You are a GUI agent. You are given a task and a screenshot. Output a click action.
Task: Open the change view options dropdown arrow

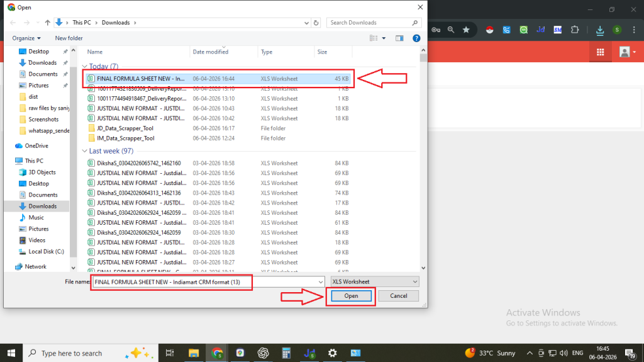pyautogui.click(x=384, y=38)
